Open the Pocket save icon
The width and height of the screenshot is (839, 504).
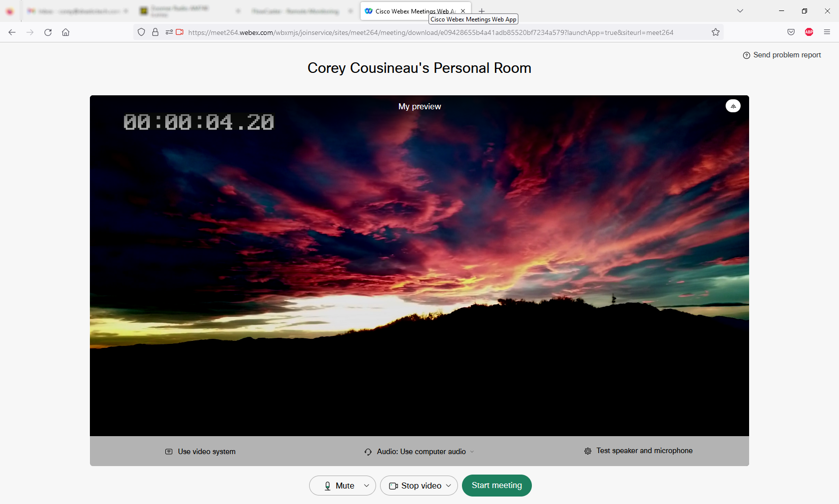point(791,32)
